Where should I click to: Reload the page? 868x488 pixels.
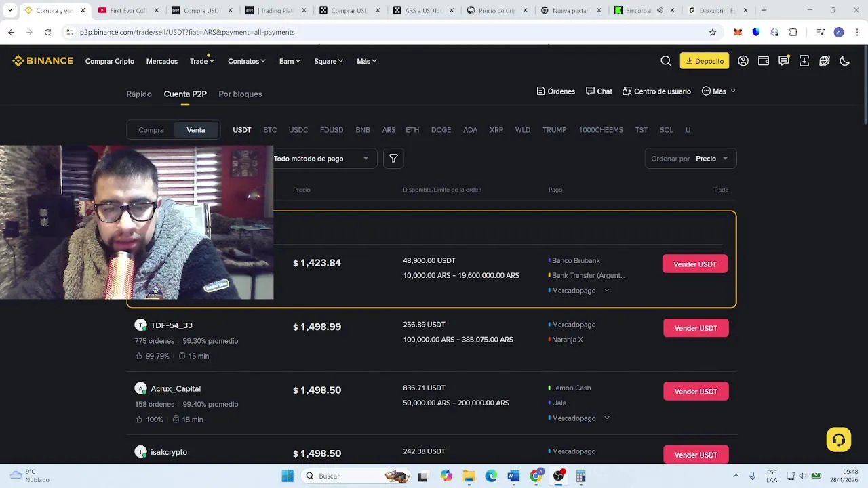pyautogui.click(x=47, y=32)
